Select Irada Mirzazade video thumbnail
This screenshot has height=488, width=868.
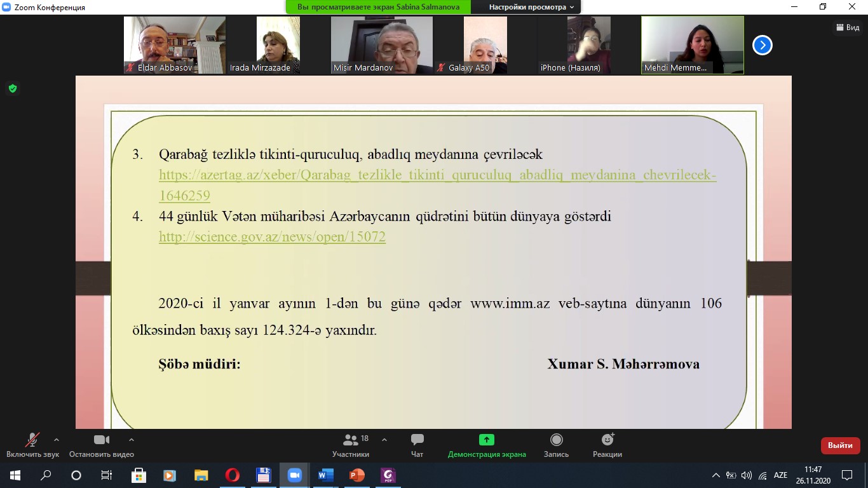(278, 45)
